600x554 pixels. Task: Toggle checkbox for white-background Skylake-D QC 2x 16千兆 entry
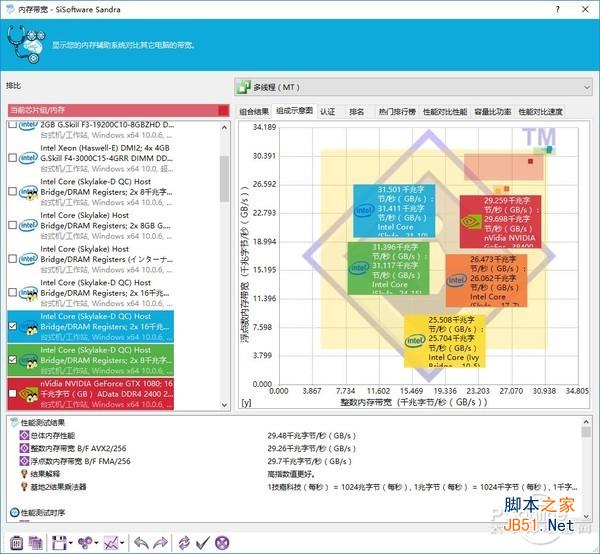[x=13, y=292]
